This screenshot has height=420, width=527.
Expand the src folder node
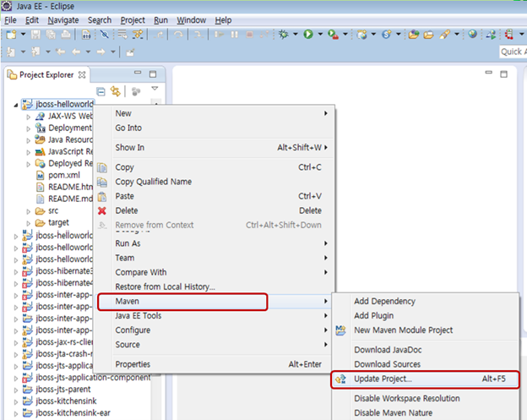(29, 210)
